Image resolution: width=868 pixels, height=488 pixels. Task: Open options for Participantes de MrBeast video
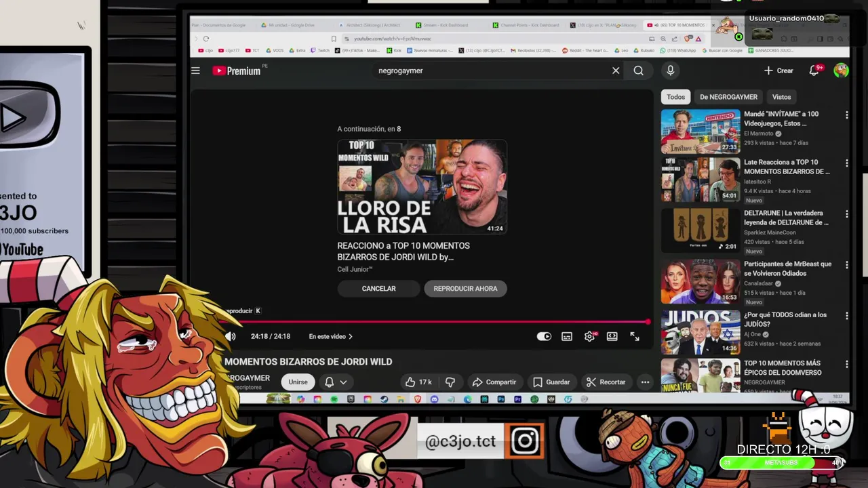pos(846,265)
